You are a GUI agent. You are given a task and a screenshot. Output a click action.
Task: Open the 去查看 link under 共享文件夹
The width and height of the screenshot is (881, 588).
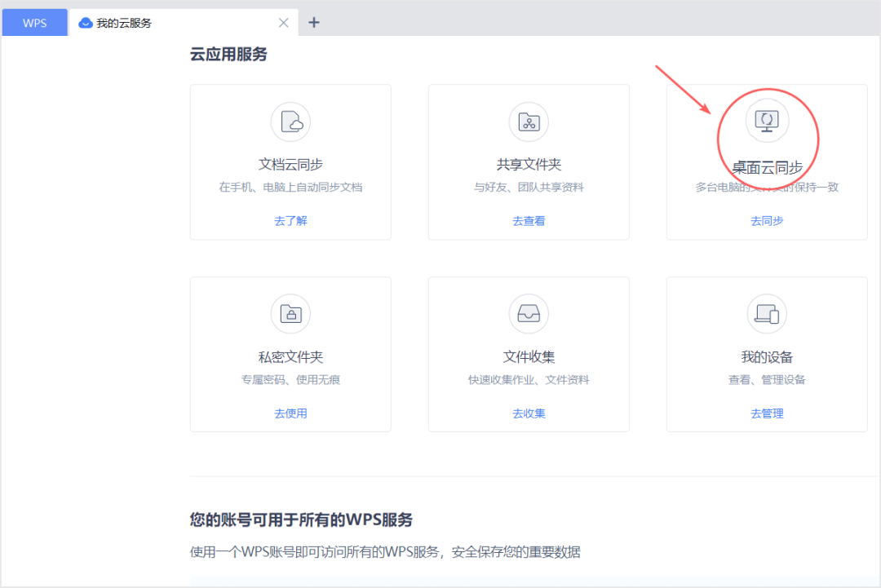(529, 220)
